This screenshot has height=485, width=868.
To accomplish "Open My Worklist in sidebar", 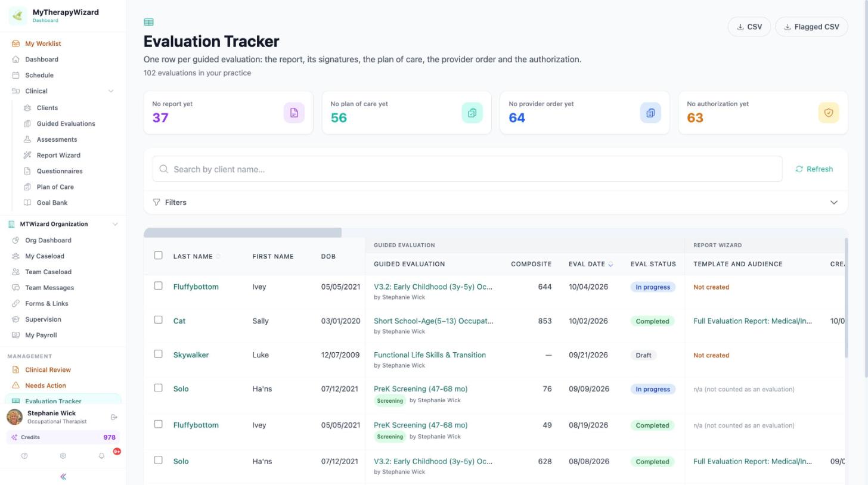I will (43, 43).
